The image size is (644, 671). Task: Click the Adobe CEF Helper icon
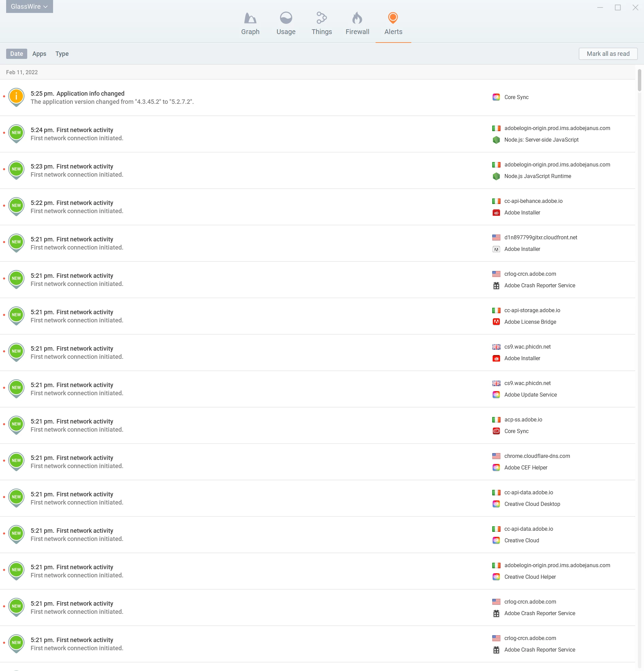click(x=496, y=468)
